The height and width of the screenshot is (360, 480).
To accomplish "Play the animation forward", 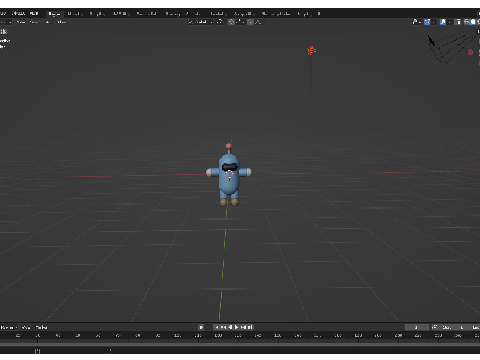I will [237, 327].
